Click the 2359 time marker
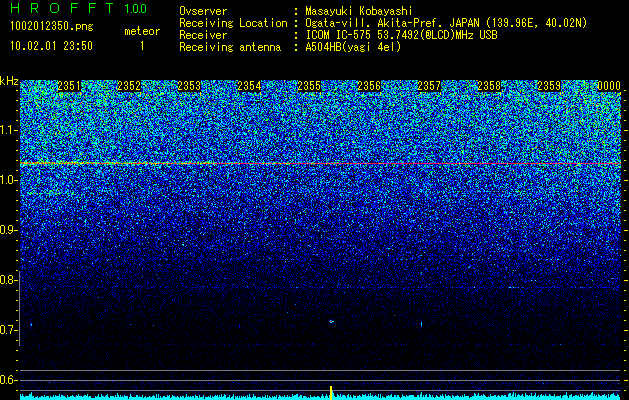This screenshot has height=400, width=629. pos(549,86)
